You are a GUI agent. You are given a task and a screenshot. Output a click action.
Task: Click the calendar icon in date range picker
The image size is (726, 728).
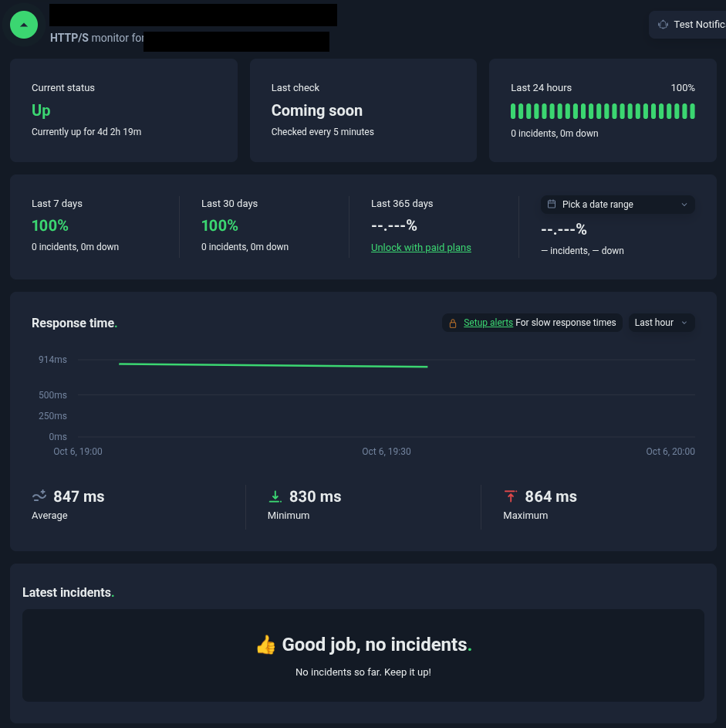click(x=552, y=205)
